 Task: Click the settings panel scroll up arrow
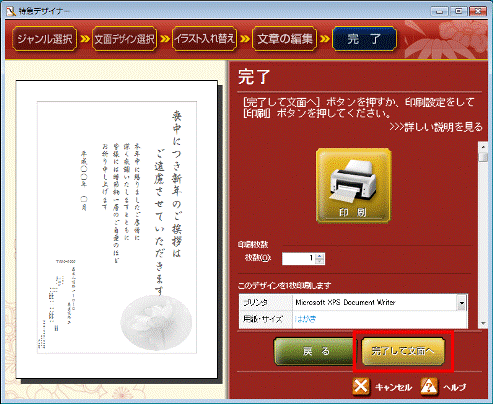click(x=483, y=147)
